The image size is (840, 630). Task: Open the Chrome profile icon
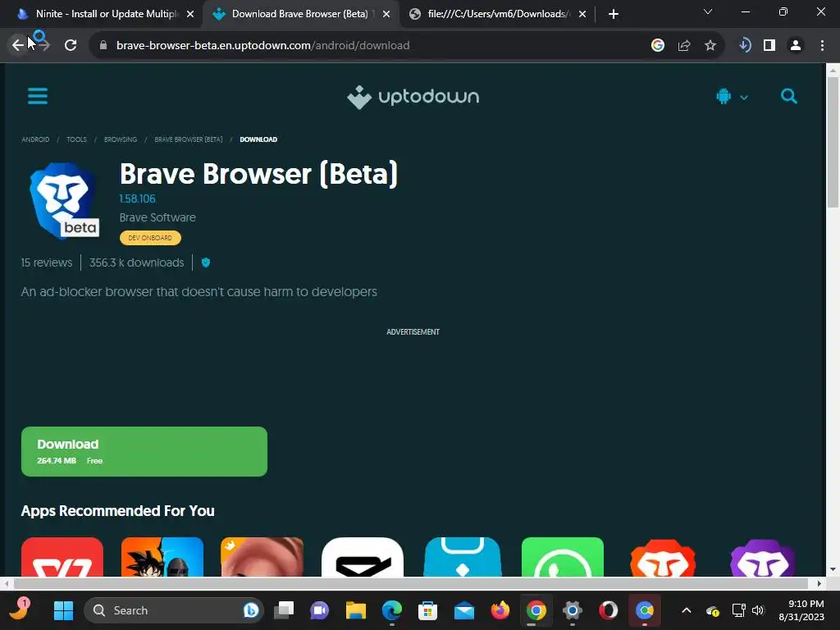[x=796, y=46]
